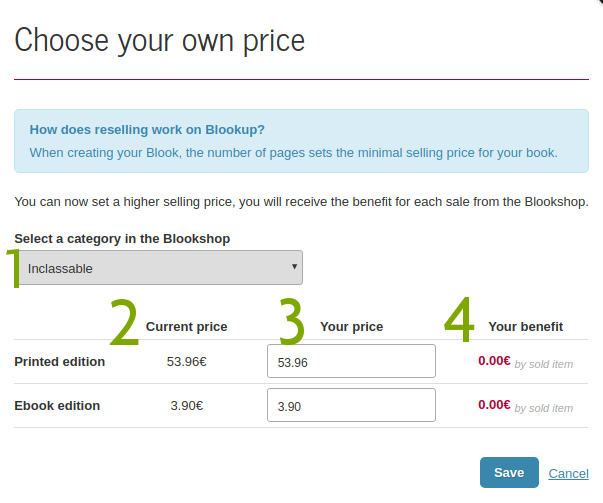Click the Ebook edition price field
Viewport: 603px width, 503px height.
351,405
